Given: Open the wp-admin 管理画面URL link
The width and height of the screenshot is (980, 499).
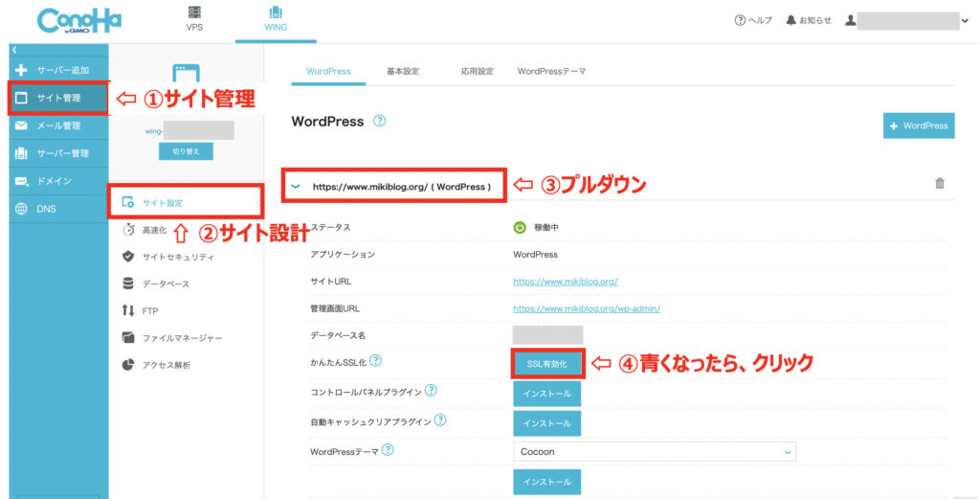Looking at the screenshot, I should pos(587,308).
